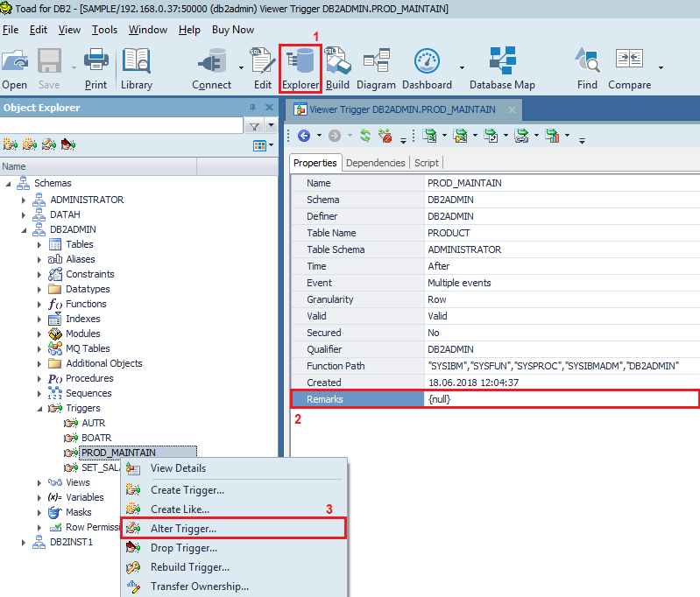Choose Alter Trigger from context menu
The height and width of the screenshot is (597, 700).
[x=183, y=529]
